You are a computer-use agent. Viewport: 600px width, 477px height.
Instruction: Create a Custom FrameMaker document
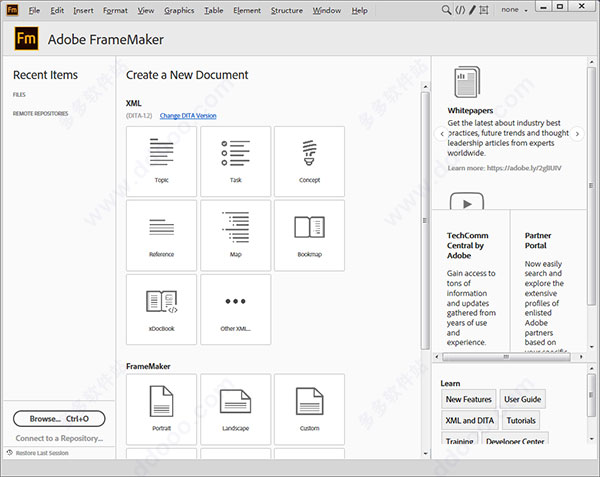(309, 409)
